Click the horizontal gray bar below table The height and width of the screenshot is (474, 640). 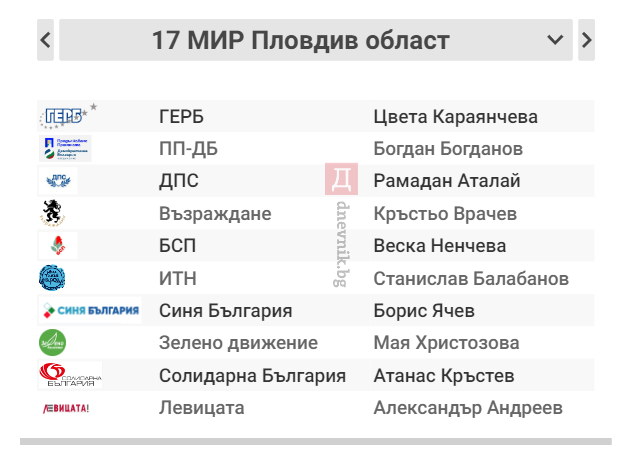[x=316, y=441]
